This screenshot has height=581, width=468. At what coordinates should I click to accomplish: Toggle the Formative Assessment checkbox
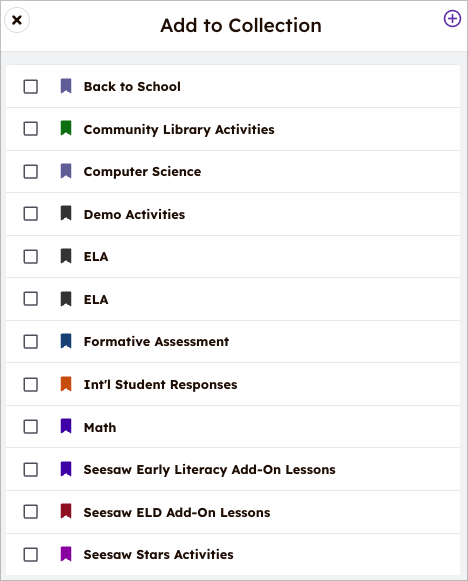[x=30, y=342]
